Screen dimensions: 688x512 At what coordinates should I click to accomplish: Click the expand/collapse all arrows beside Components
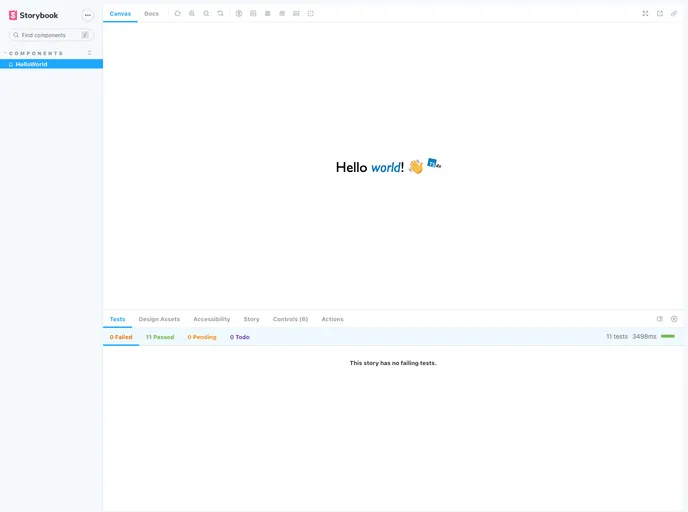(x=90, y=53)
